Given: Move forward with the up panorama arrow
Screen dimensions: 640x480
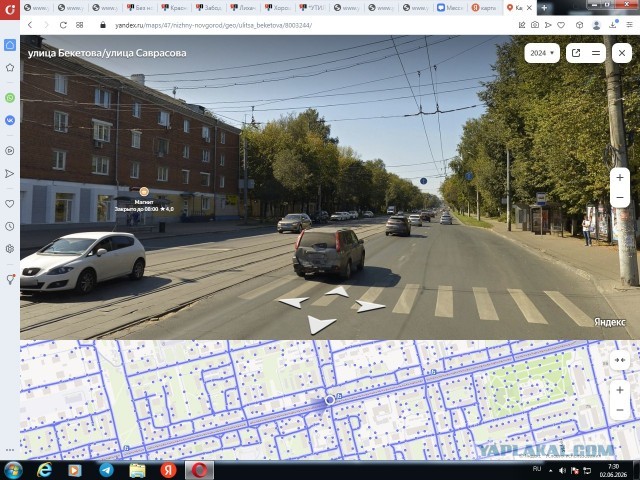Looking at the screenshot, I should pyautogui.click(x=338, y=291).
